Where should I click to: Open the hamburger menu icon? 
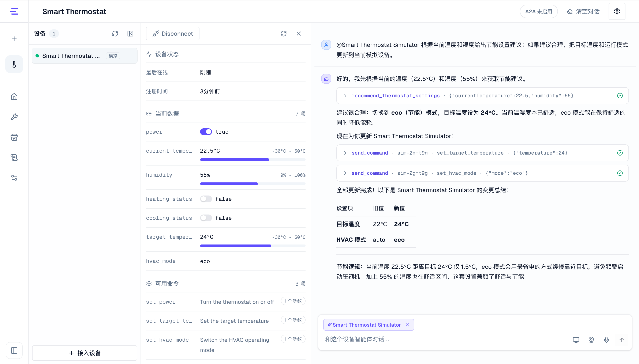(x=14, y=11)
